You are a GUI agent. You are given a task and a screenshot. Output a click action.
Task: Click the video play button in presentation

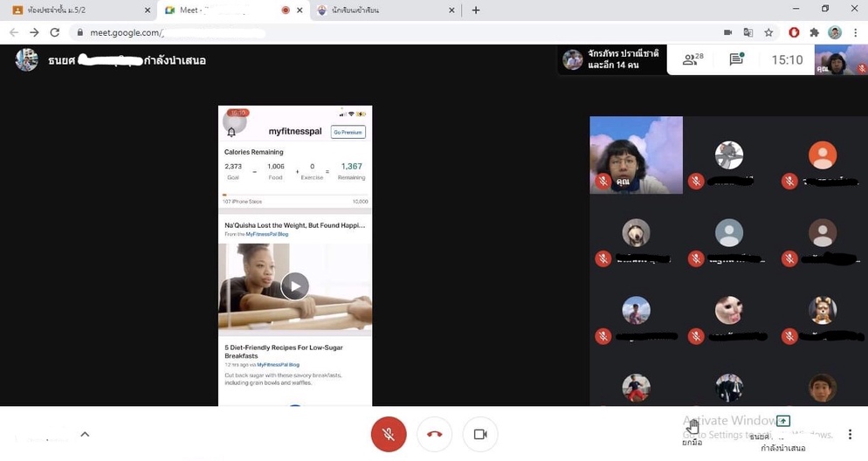pos(295,286)
